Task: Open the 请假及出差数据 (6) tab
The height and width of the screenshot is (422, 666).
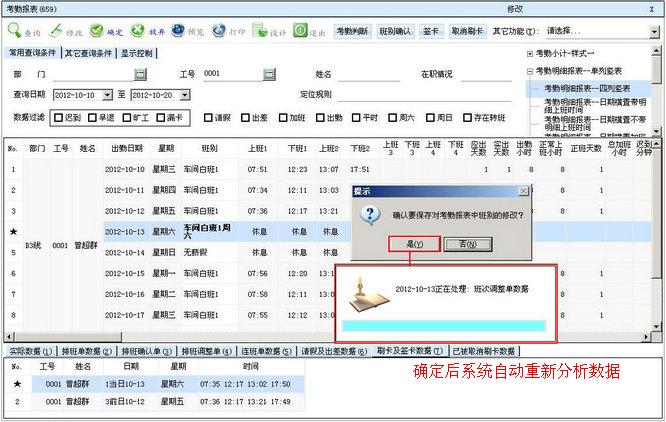Action: (x=334, y=352)
